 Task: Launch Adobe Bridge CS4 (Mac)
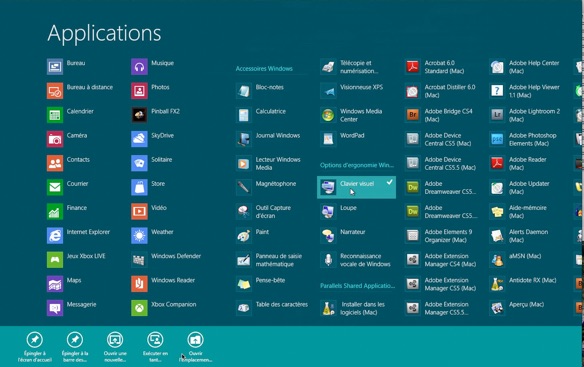[439, 115]
